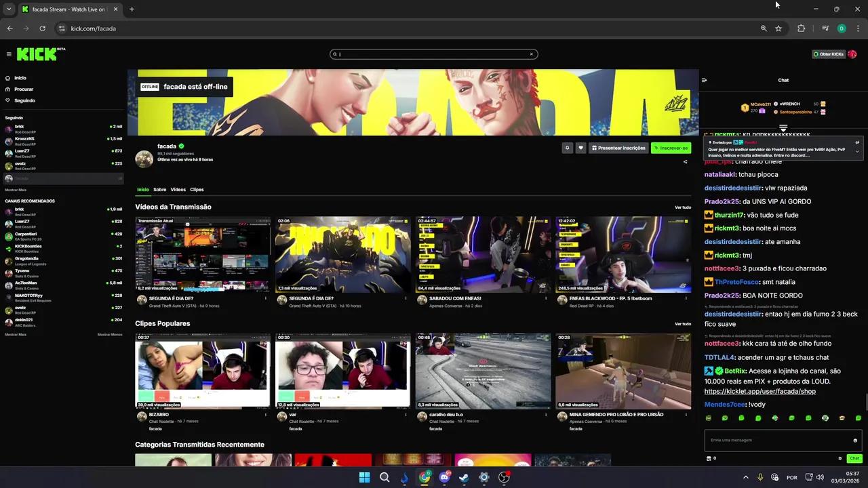Click the green Inscrever-se button
The width and height of the screenshot is (868, 488).
[x=671, y=148]
